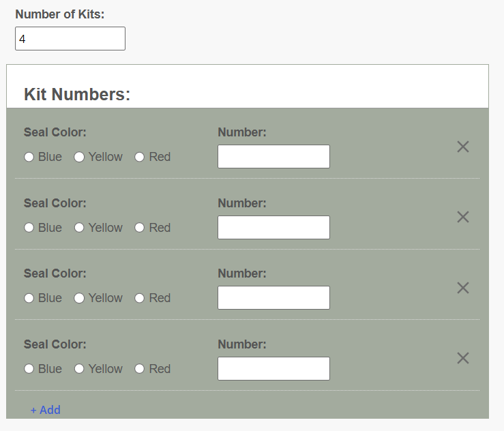Viewport: 504px width, 431px height.
Task: Choose Yellow seal color in first row
Action: pos(79,157)
